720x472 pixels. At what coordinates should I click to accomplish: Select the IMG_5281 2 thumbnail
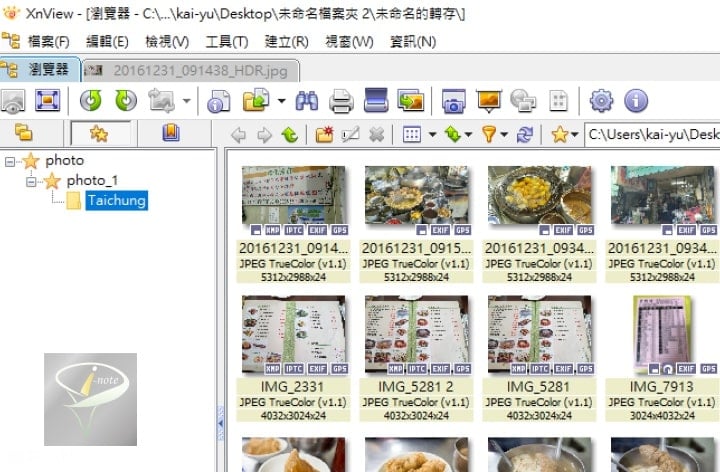(x=416, y=334)
